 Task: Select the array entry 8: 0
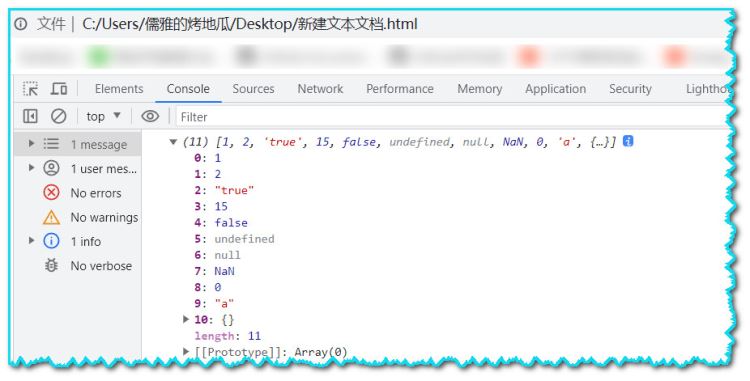point(208,287)
